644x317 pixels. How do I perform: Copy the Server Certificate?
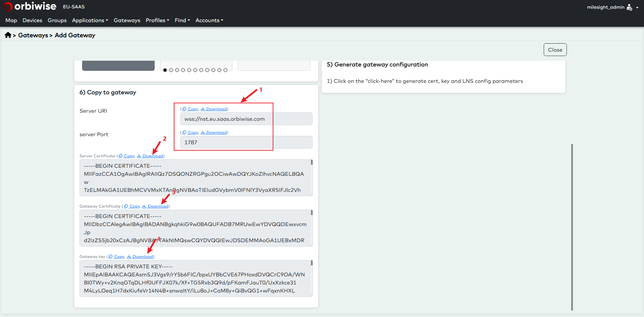pos(127,156)
